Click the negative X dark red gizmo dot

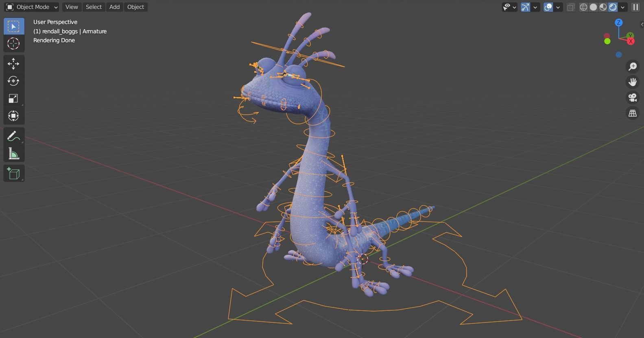click(607, 36)
